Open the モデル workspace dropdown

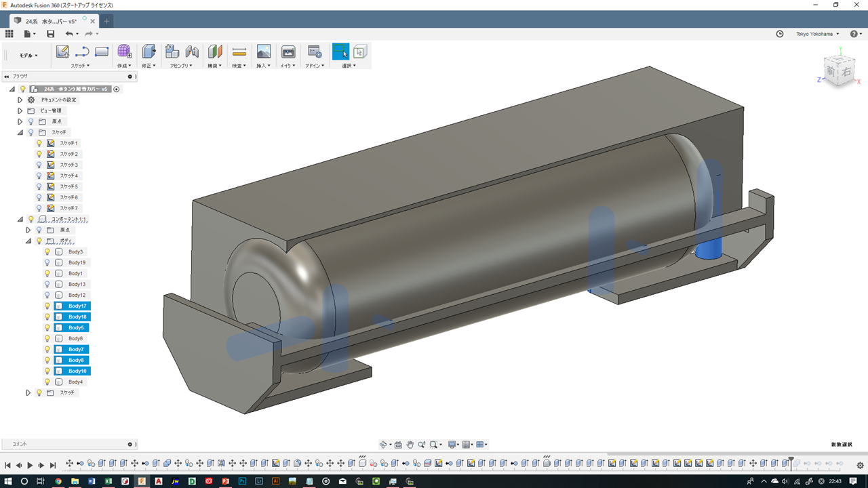click(x=28, y=56)
